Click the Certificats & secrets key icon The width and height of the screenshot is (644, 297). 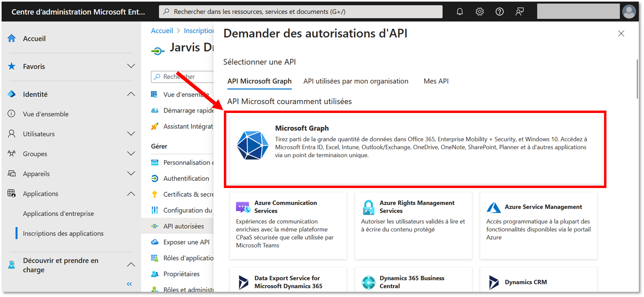click(155, 194)
